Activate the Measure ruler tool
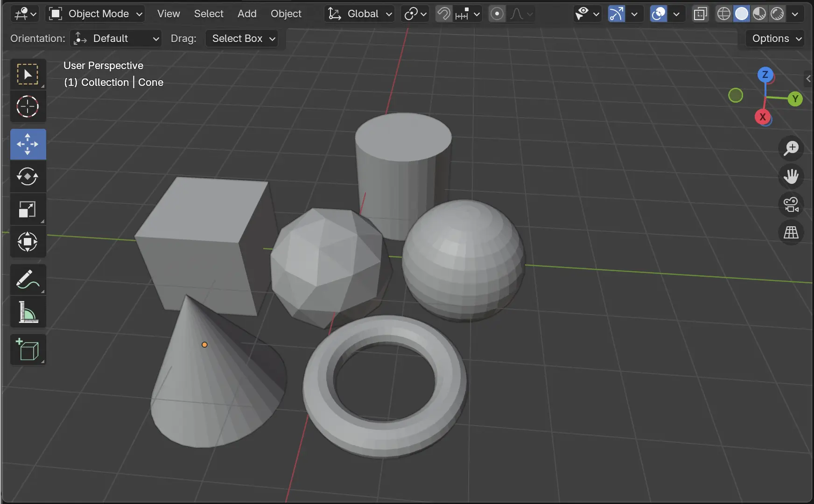The width and height of the screenshot is (814, 504). tap(28, 312)
